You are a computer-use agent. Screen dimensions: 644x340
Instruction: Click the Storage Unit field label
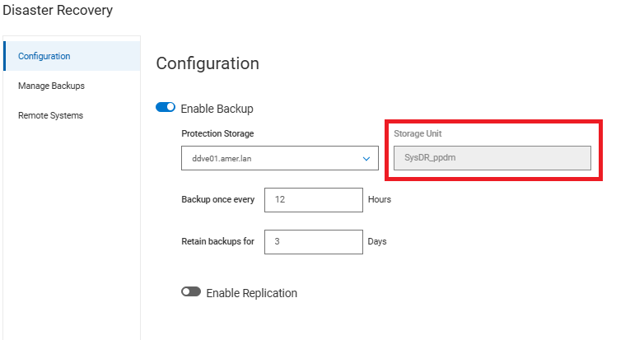[423, 133]
